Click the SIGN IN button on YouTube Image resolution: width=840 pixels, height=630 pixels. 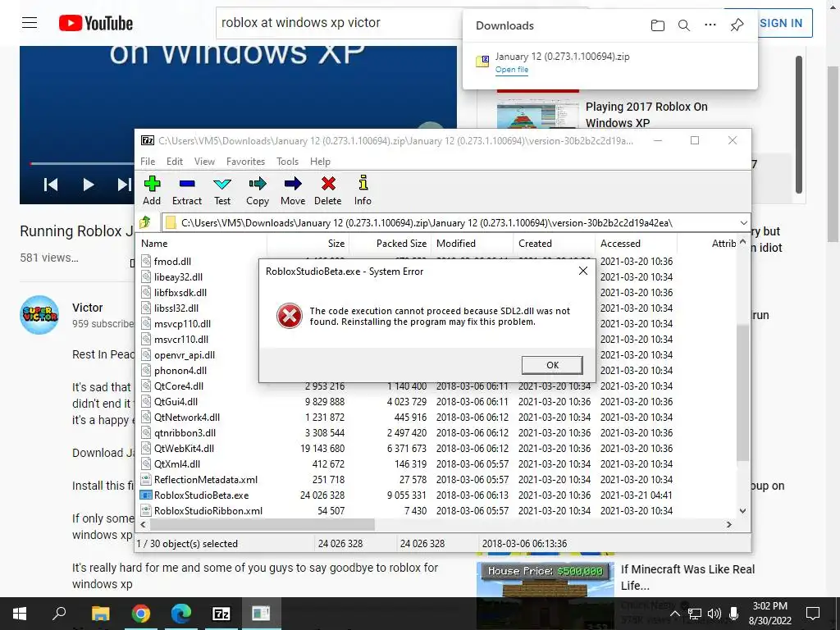(781, 23)
